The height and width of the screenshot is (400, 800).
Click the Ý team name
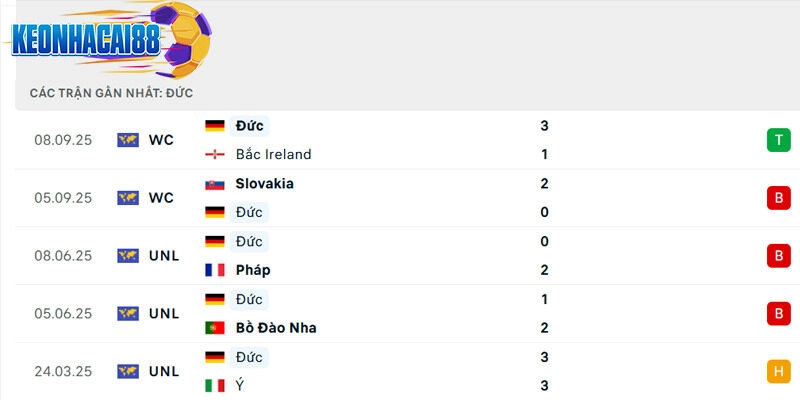[x=240, y=385]
